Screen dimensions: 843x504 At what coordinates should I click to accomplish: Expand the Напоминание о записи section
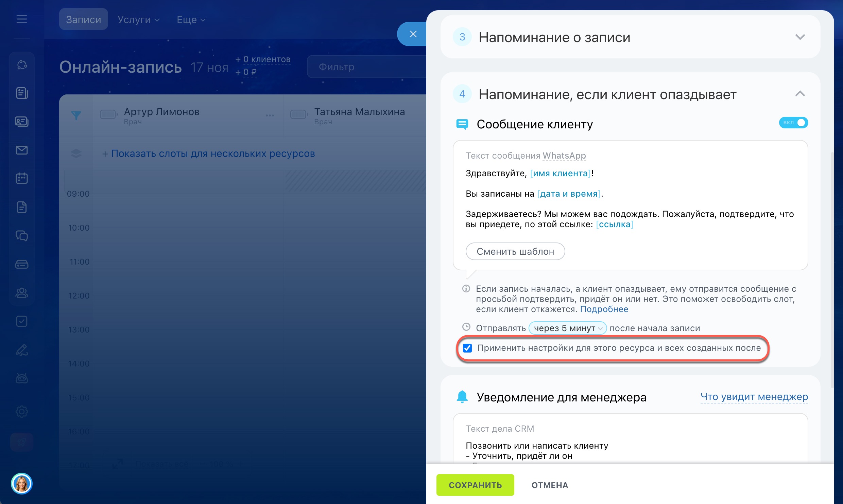(800, 37)
